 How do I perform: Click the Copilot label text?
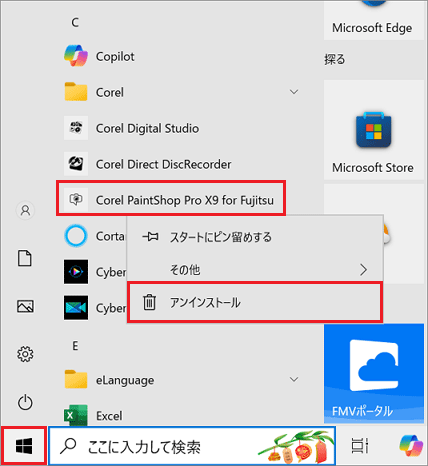(115, 57)
